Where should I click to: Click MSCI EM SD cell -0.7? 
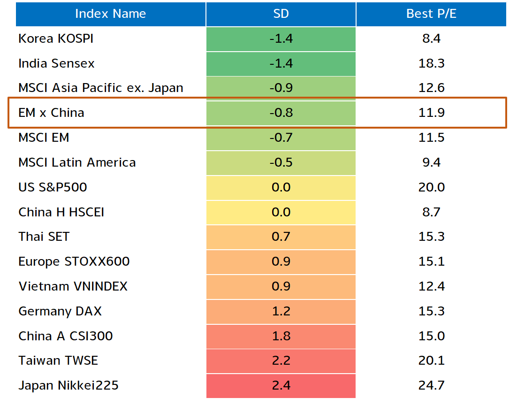pos(281,138)
